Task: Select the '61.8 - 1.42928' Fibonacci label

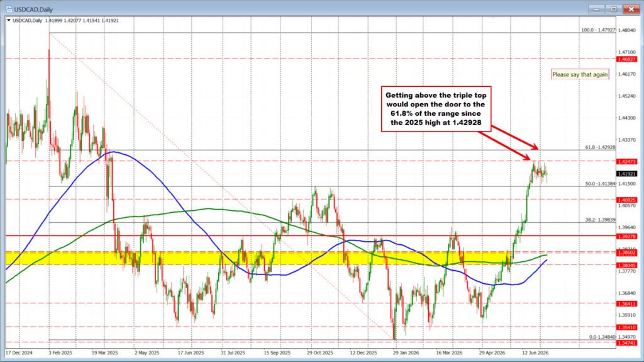Action: tap(600, 147)
